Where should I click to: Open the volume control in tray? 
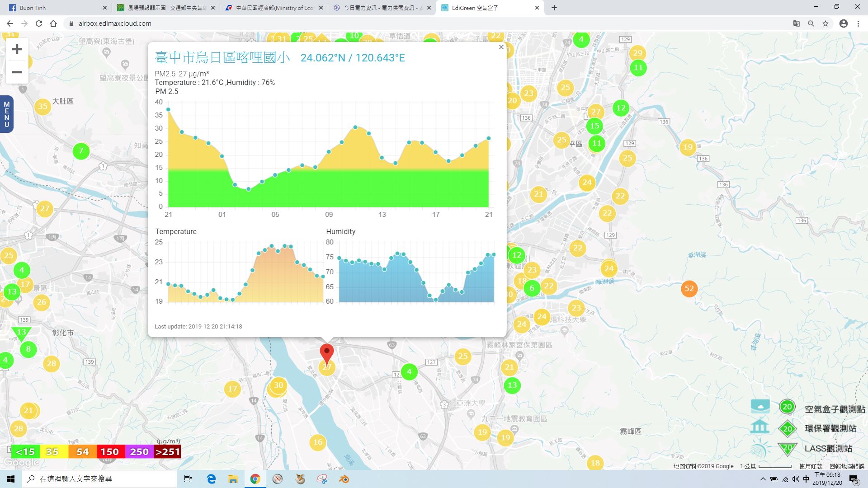click(x=796, y=479)
